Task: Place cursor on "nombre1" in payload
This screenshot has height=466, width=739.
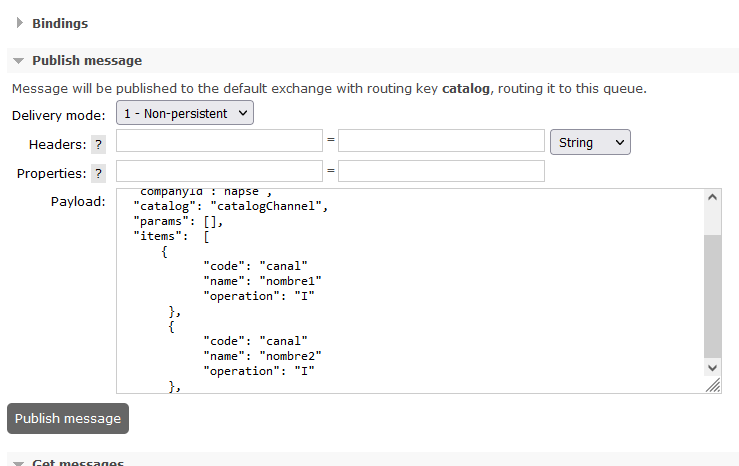Action: point(290,281)
